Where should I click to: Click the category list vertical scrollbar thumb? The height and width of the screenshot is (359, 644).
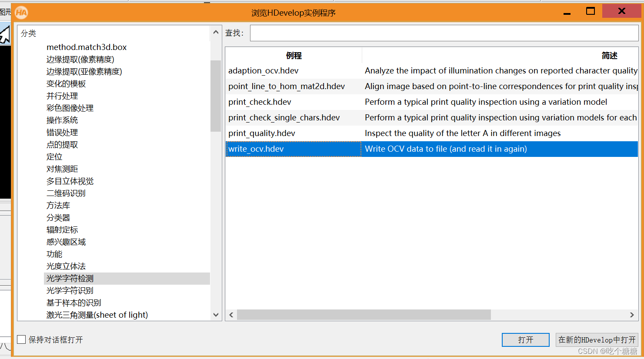pos(216,96)
